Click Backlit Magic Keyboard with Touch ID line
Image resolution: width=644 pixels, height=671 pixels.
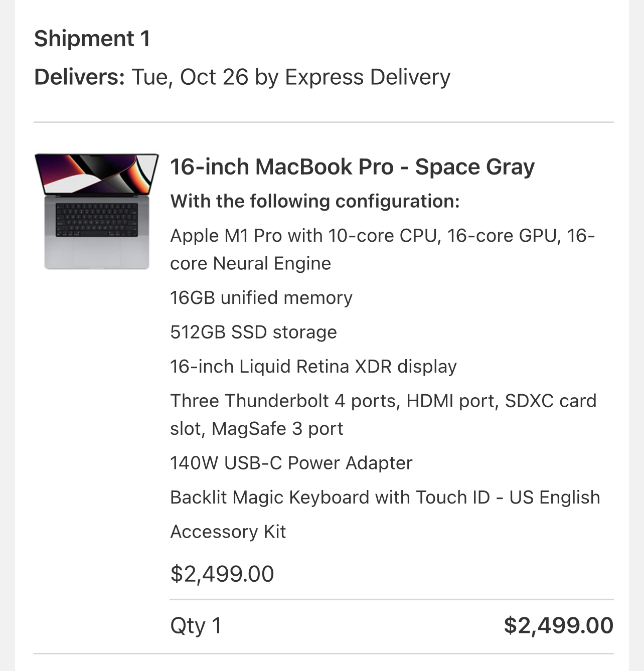tap(385, 497)
